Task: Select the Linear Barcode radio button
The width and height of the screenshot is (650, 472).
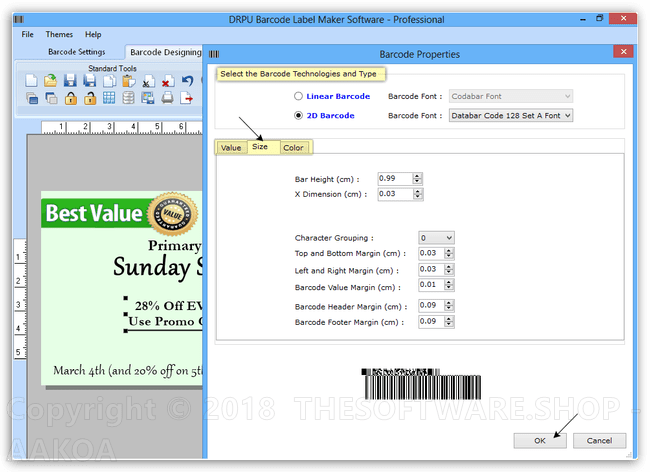Action: (x=298, y=97)
